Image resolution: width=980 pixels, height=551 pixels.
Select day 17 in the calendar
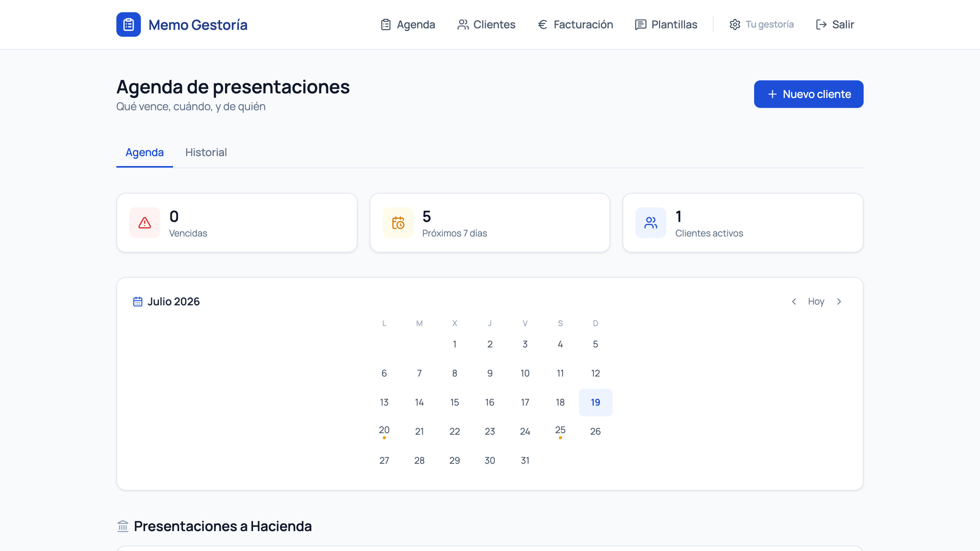pyautogui.click(x=525, y=403)
